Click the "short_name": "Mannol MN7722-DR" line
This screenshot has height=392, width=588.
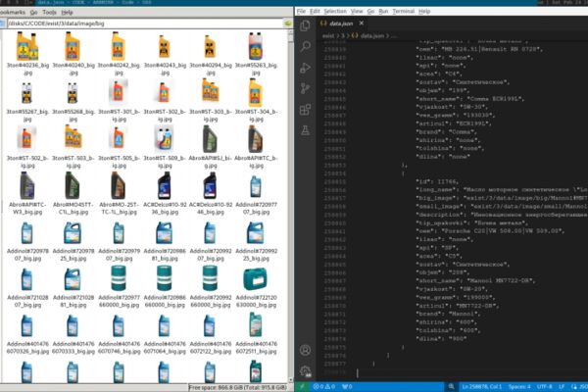coord(475,280)
